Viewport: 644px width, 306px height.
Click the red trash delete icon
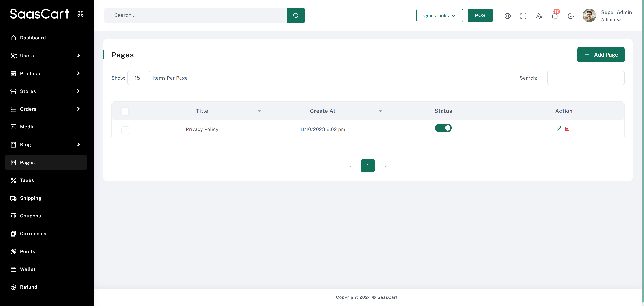[x=567, y=128]
